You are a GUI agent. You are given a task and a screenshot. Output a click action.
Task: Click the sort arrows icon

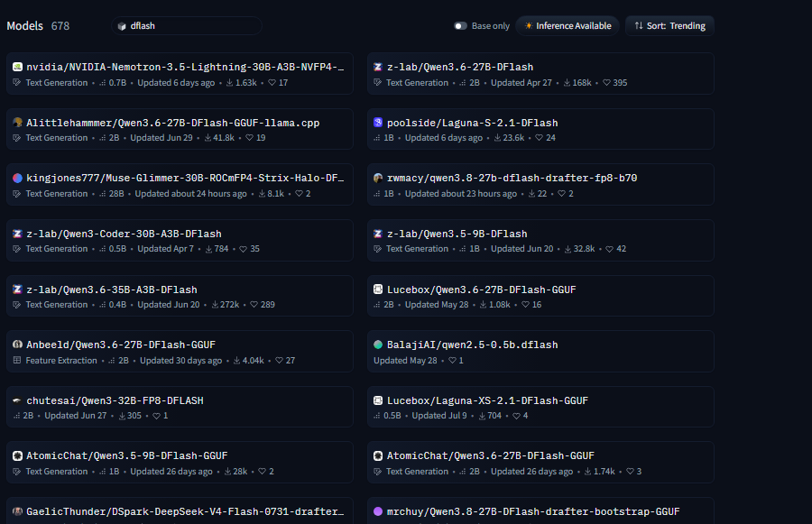pos(639,25)
